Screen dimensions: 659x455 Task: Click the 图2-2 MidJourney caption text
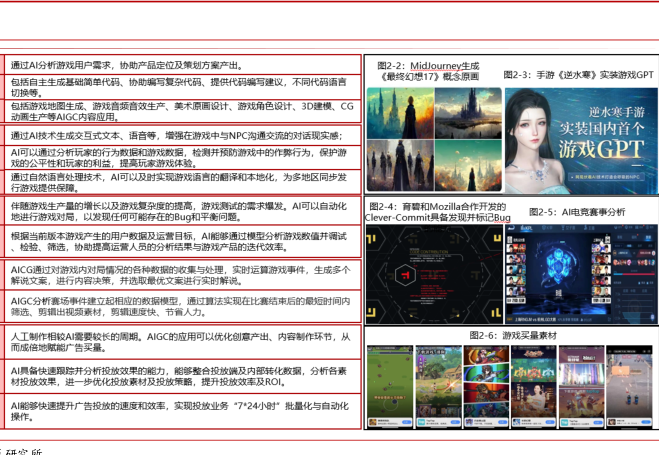point(430,69)
